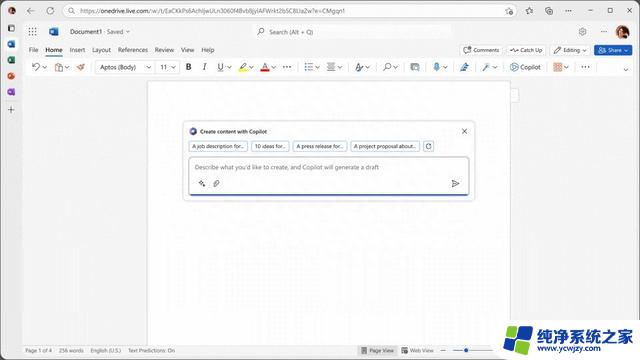Click the Dictate microphone icon
This screenshot has height=360, width=640.
pyautogui.click(x=436, y=67)
